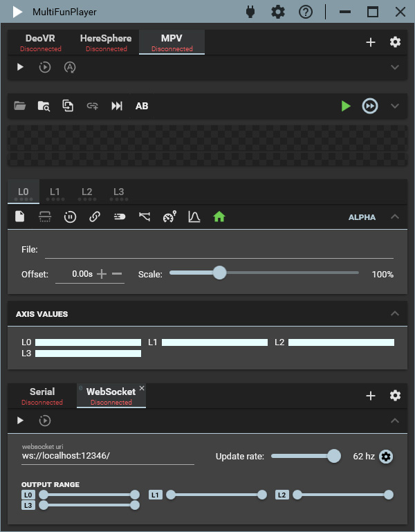
Task: Click the L0 output range slider
Action: point(89,495)
